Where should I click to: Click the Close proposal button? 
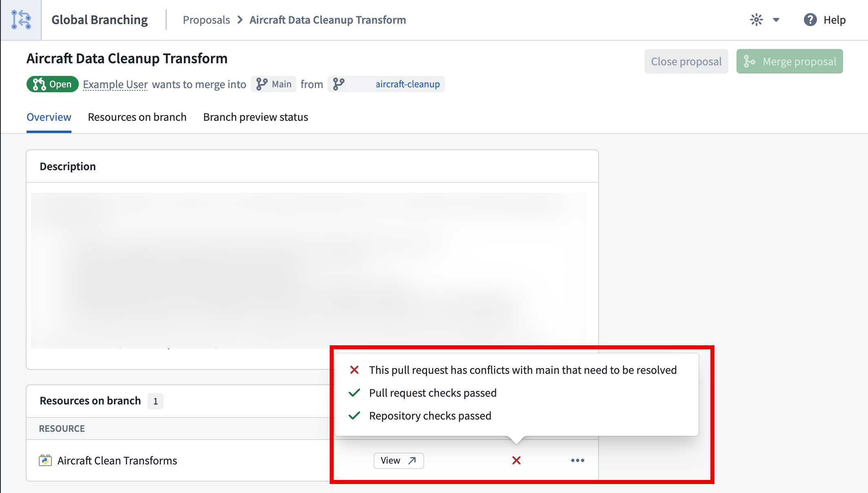click(686, 61)
